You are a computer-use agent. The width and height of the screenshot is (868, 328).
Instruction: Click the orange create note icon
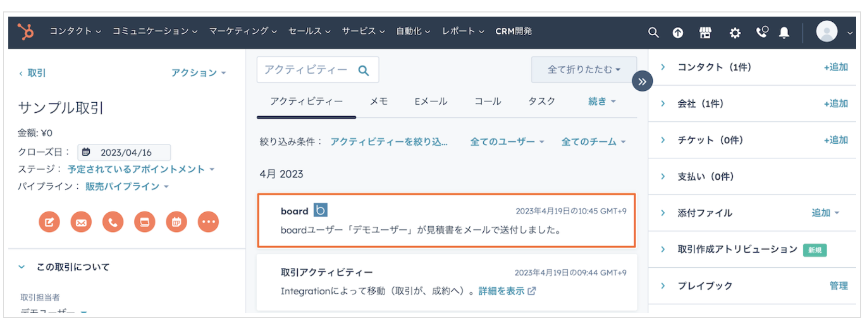[49, 222]
